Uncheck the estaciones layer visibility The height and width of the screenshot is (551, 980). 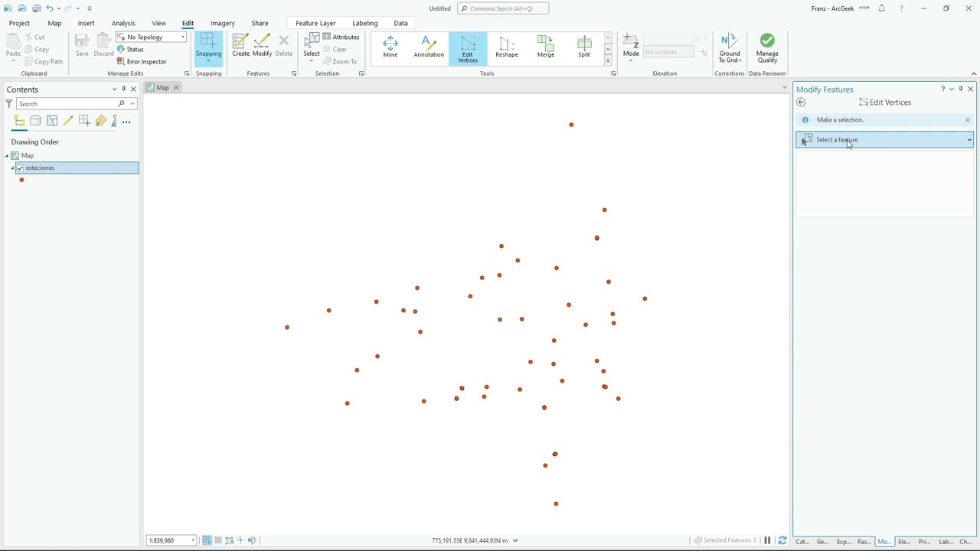pos(20,168)
